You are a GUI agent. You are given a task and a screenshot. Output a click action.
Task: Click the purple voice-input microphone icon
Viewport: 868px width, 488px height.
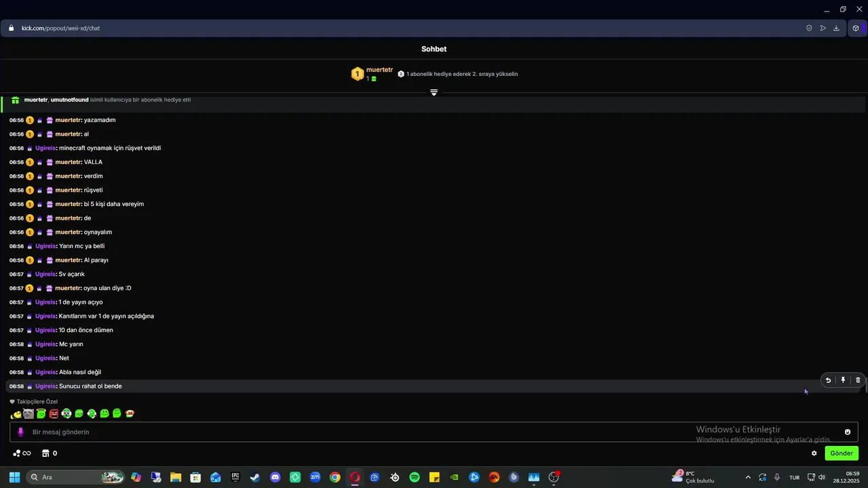tap(20, 432)
